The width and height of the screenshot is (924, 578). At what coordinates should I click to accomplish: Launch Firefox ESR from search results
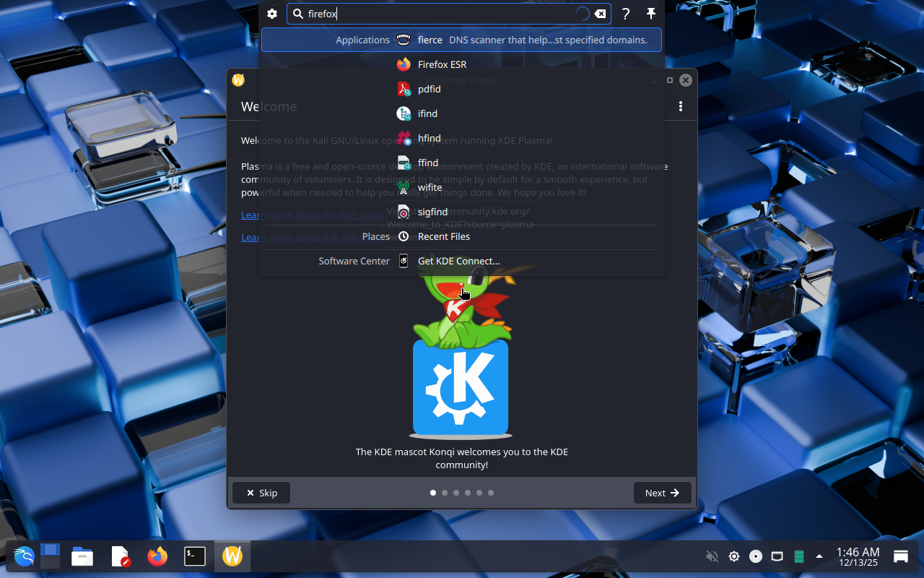point(442,64)
